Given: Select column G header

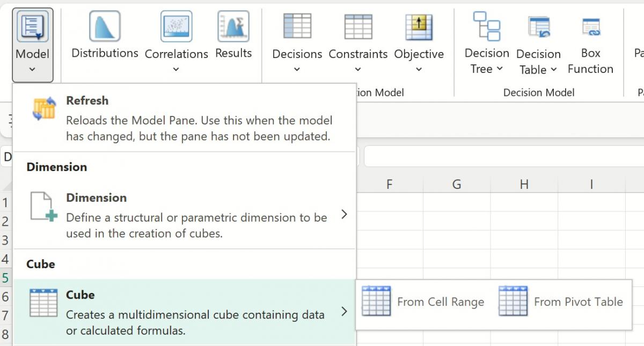Looking at the screenshot, I should coord(457,185).
